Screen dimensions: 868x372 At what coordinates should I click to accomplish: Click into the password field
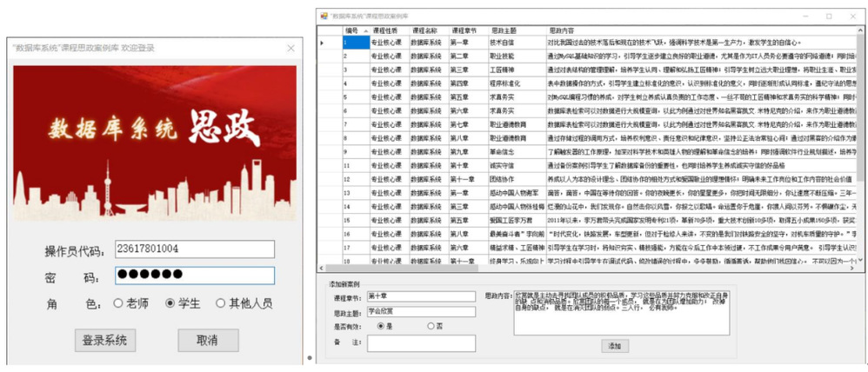click(x=194, y=276)
